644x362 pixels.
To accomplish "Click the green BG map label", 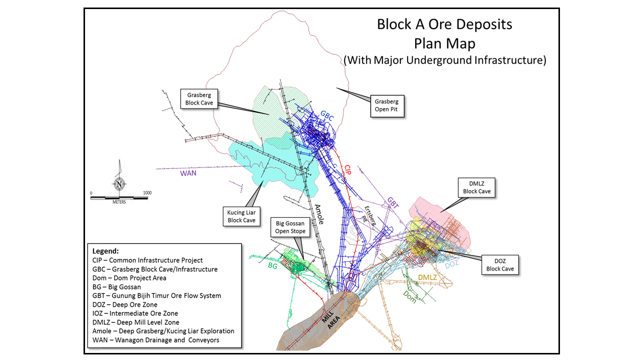I will click(x=273, y=265).
